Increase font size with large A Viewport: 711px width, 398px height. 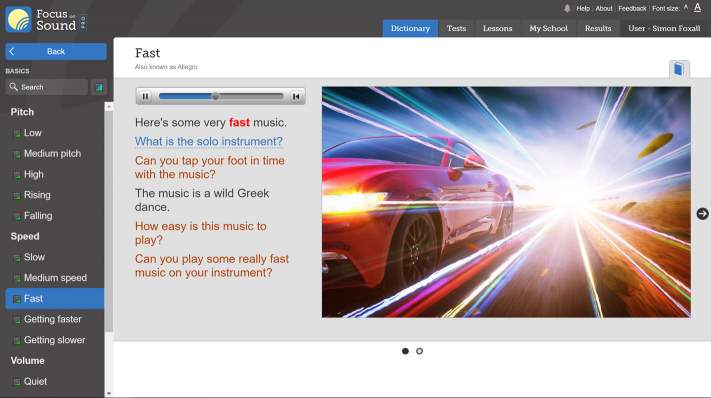click(x=697, y=7)
